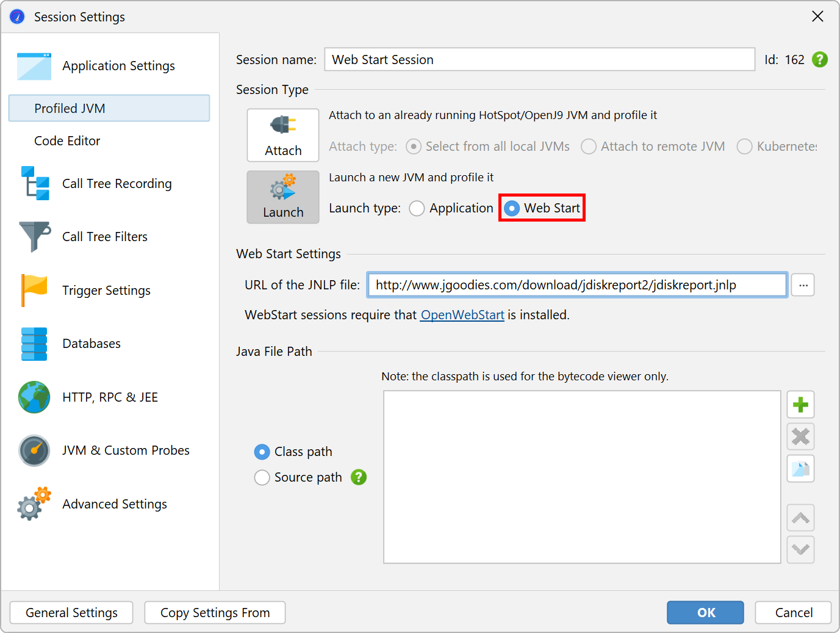The image size is (840, 633).
Task: Click help icon beside Source path
Action: point(359,477)
